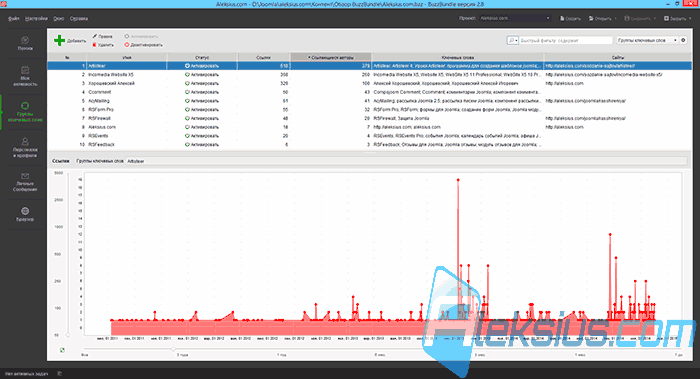Open the search filter mode dropdown

[512, 40]
